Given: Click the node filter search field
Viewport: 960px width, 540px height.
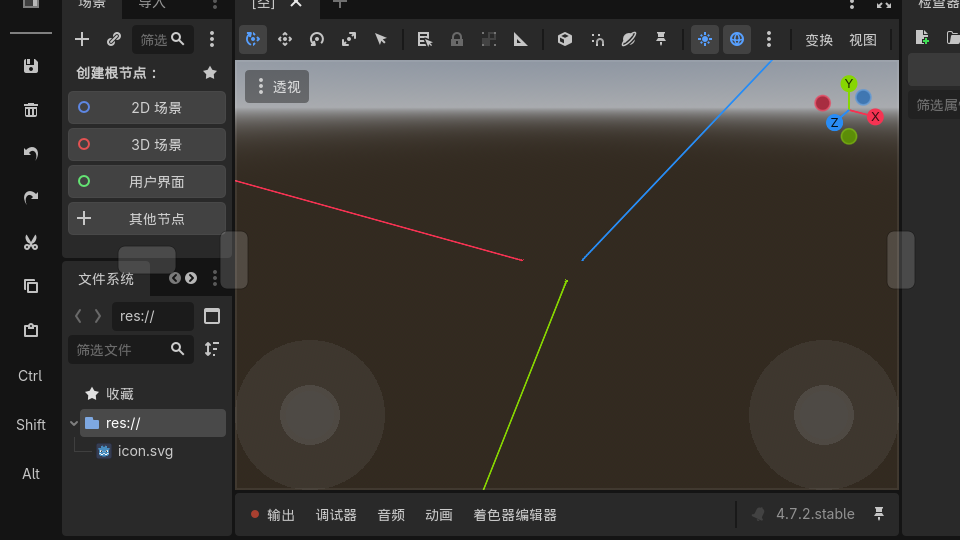Looking at the screenshot, I should pyautogui.click(x=162, y=40).
